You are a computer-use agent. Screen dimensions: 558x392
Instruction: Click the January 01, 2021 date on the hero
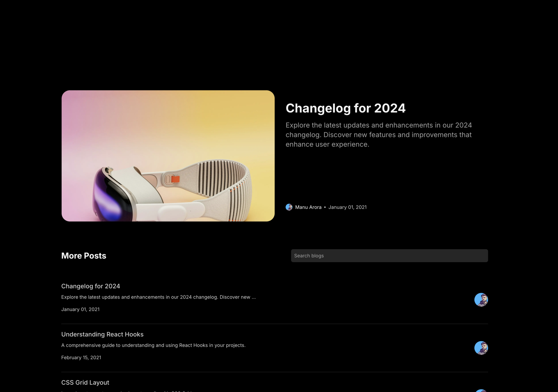(348, 207)
